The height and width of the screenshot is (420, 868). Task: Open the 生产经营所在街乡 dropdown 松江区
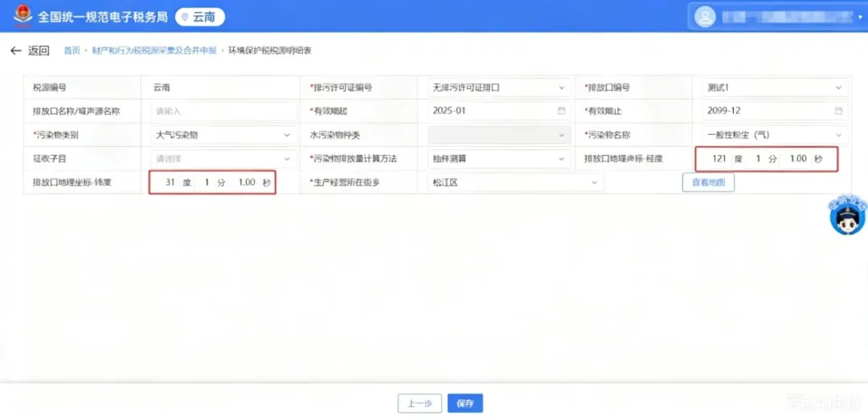(x=515, y=182)
